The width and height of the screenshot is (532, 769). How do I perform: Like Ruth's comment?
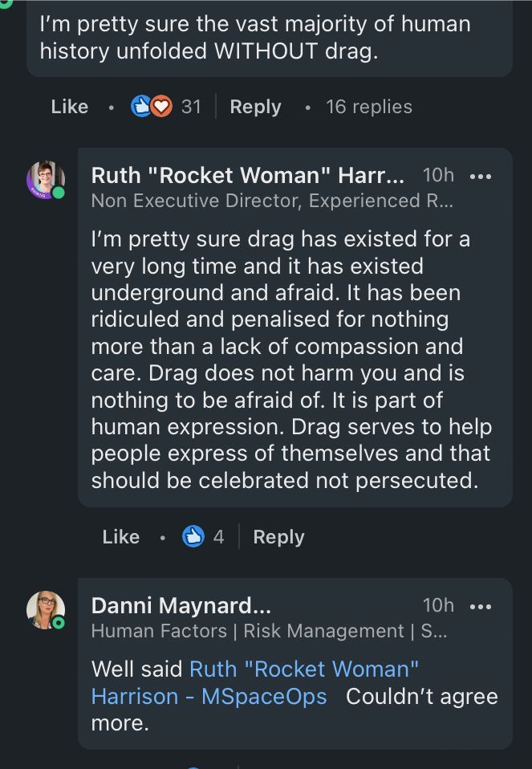(120, 536)
